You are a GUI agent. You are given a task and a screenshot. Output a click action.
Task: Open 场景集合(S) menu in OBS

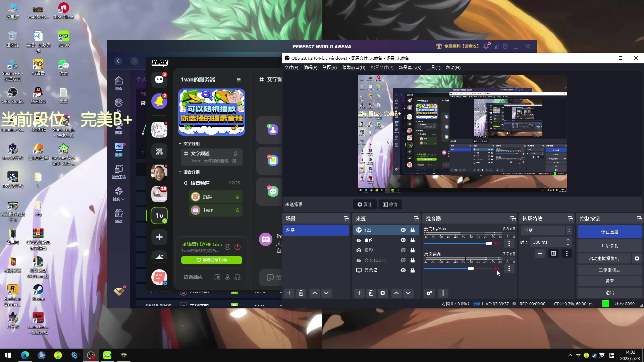point(410,67)
